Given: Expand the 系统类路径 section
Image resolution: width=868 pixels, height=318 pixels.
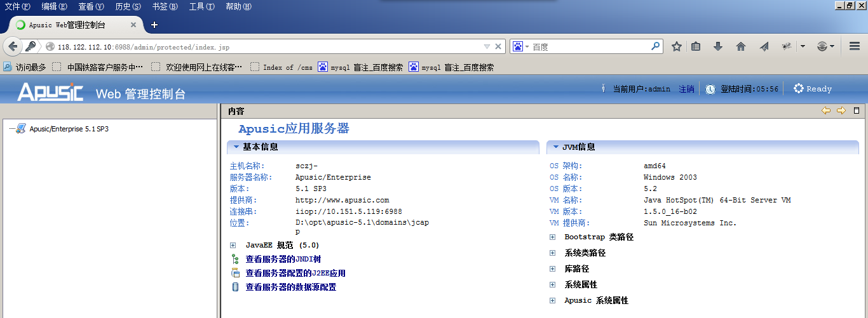Looking at the screenshot, I should click(553, 253).
